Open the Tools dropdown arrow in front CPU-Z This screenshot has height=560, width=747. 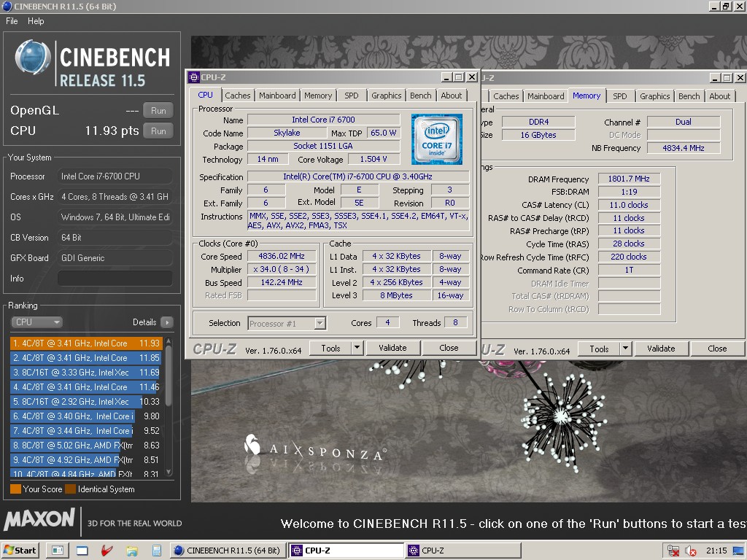pos(357,348)
